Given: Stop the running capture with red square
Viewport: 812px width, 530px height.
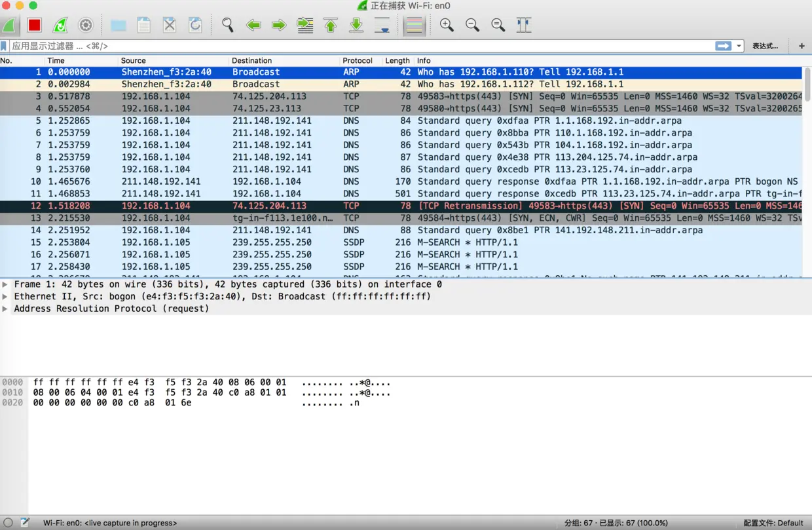Looking at the screenshot, I should (35, 26).
